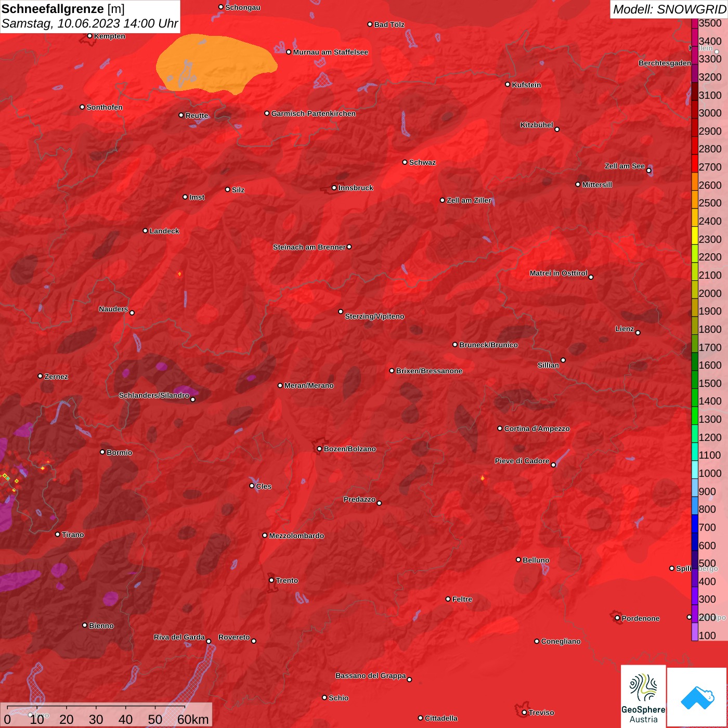Click the Pieve di Cadore label

[522, 461]
